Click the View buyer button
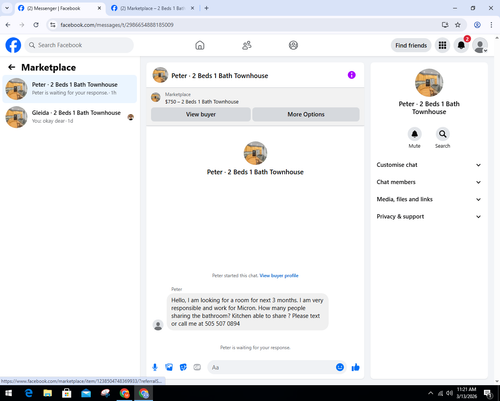 [201, 114]
